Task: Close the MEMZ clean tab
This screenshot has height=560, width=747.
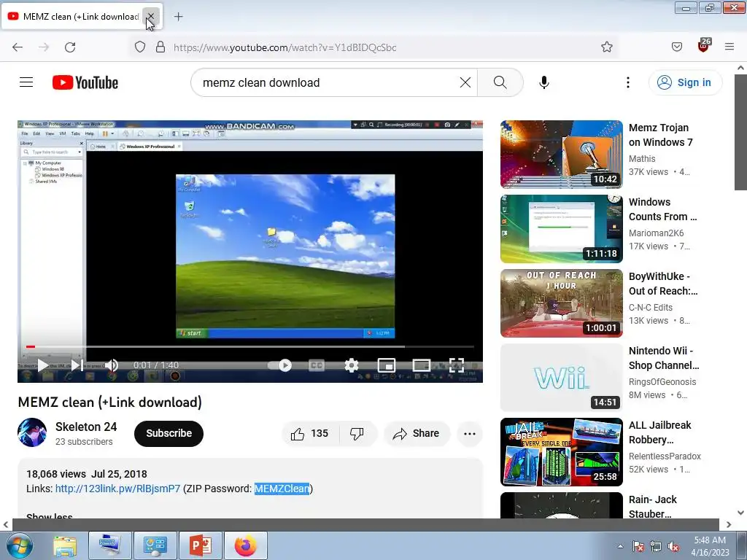Action: (x=150, y=17)
